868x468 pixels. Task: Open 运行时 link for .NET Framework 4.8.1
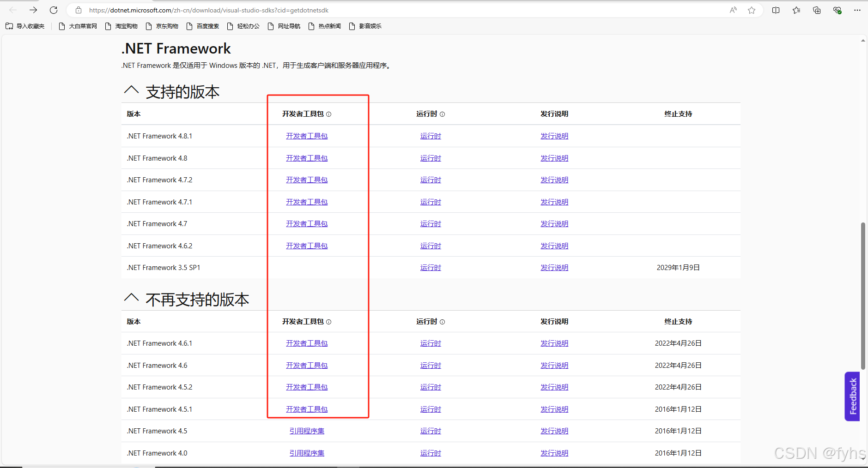431,136
